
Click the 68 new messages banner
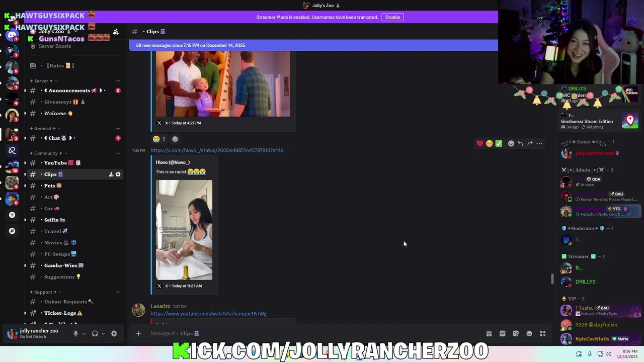pyautogui.click(x=313, y=45)
